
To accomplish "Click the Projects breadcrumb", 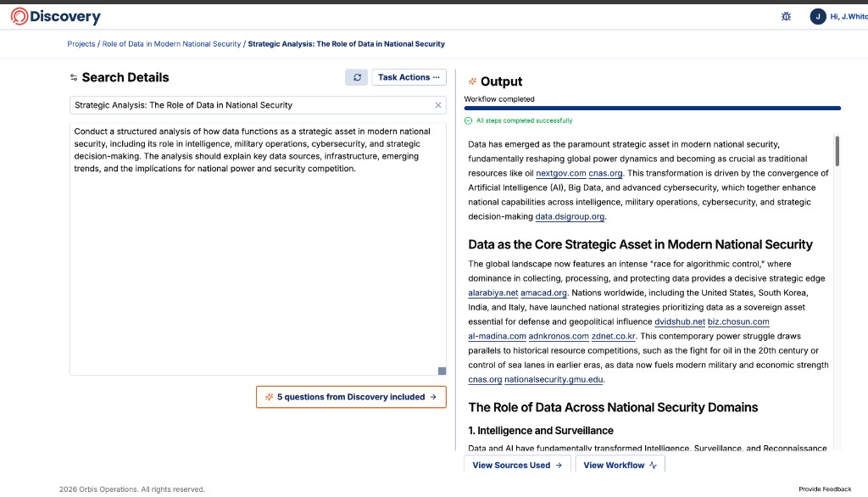I will coord(81,43).
